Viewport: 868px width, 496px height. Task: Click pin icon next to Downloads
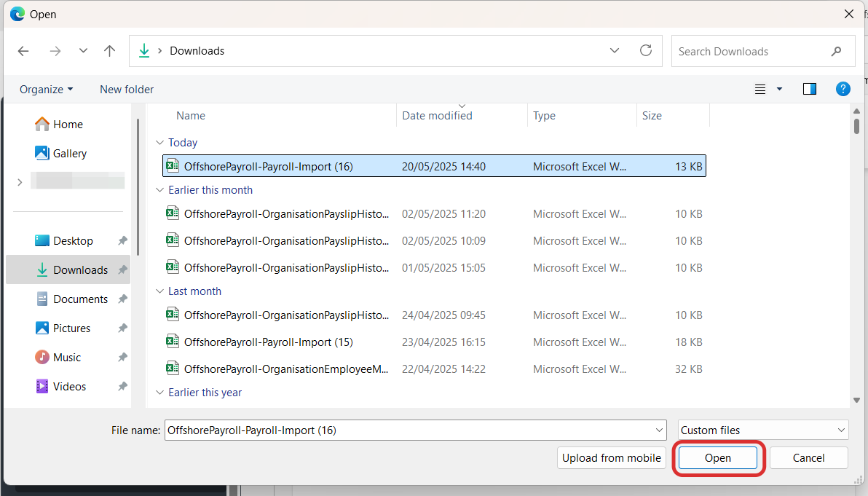point(123,269)
